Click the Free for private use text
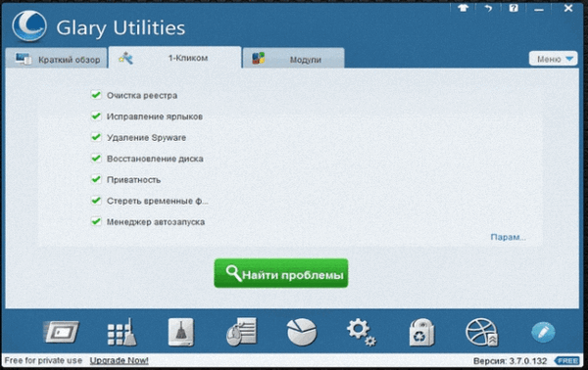Image resolution: width=588 pixels, height=370 pixels. coord(43,360)
